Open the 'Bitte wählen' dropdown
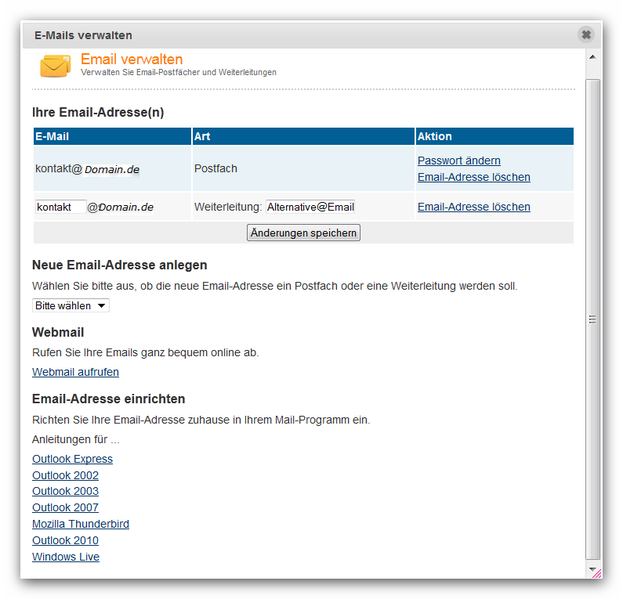623x599 pixels. tap(71, 305)
